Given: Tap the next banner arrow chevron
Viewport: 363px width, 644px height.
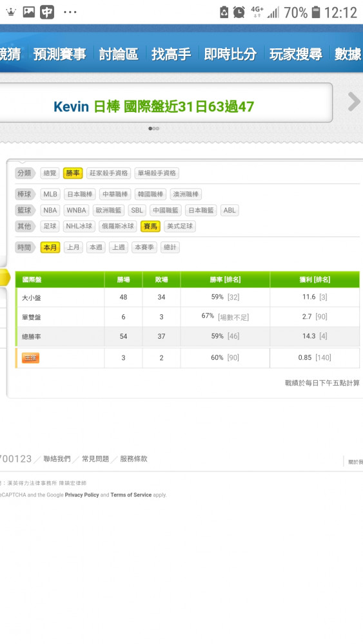Looking at the screenshot, I should [353, 102].
